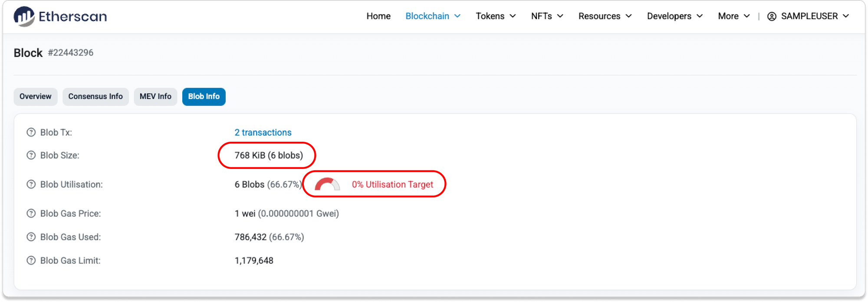Click help icon beside Blob Gas Used
The width and height of the screenshot is (868, 302).
(x=31, y=237)
